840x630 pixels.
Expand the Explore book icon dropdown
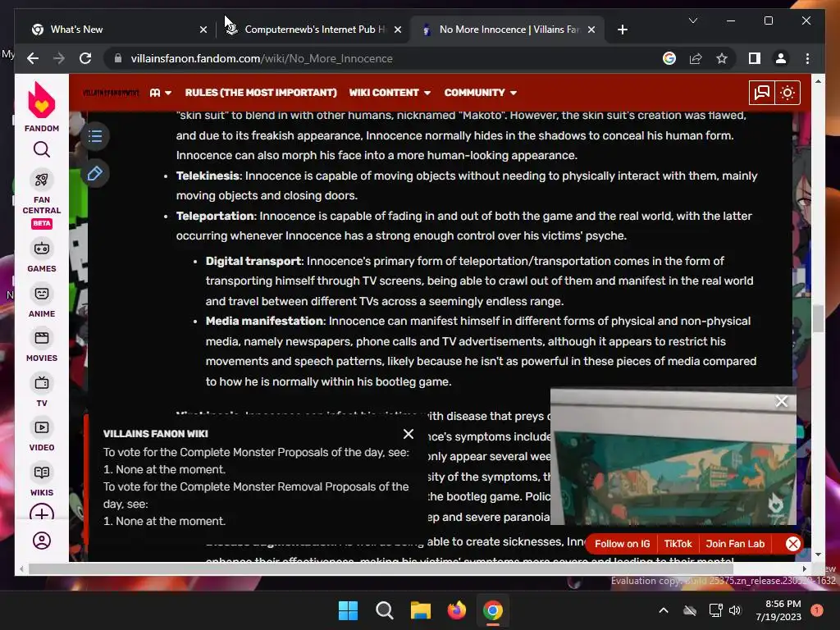point(160,93)
